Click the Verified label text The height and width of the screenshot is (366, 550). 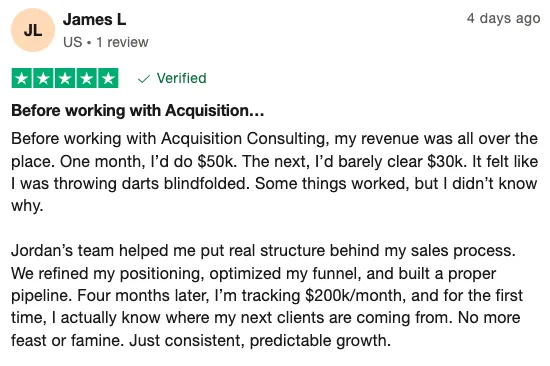coord(181,78)
